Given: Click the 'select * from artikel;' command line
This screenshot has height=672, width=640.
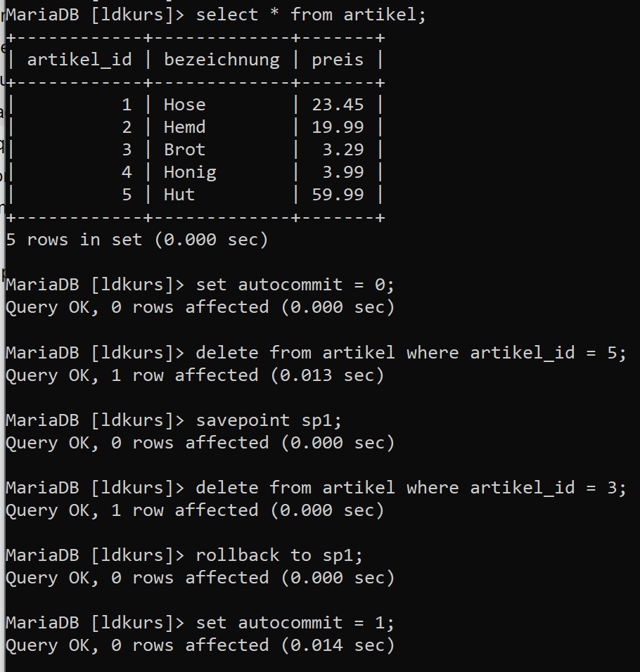Looking at the screenshot, I should tap(312, 15).
